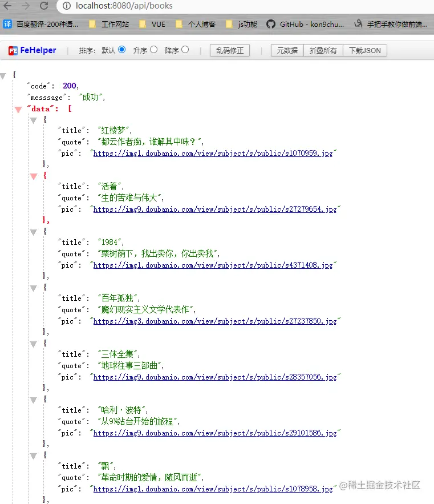434x504 pixels.
Task: Click the title value "红楼梦"
Action: tap(113, 130)
